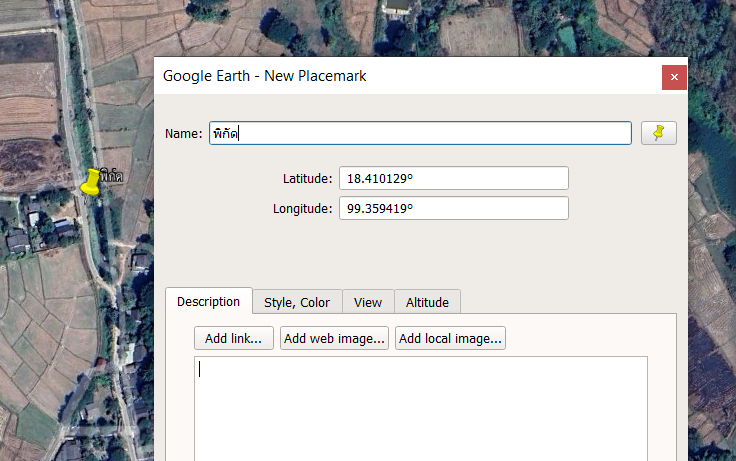Focus the Longitude coordinate field
736x461 pixels.
coord(453,208)
